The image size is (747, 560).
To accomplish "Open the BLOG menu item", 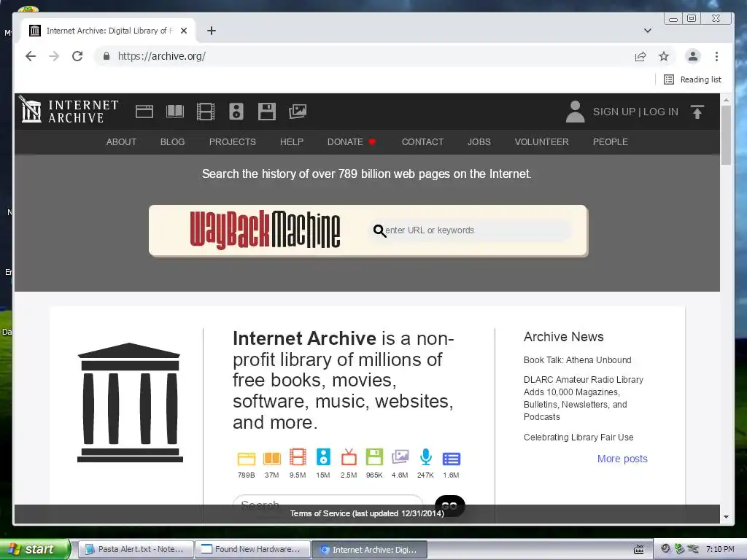I will tap(172, 142).
